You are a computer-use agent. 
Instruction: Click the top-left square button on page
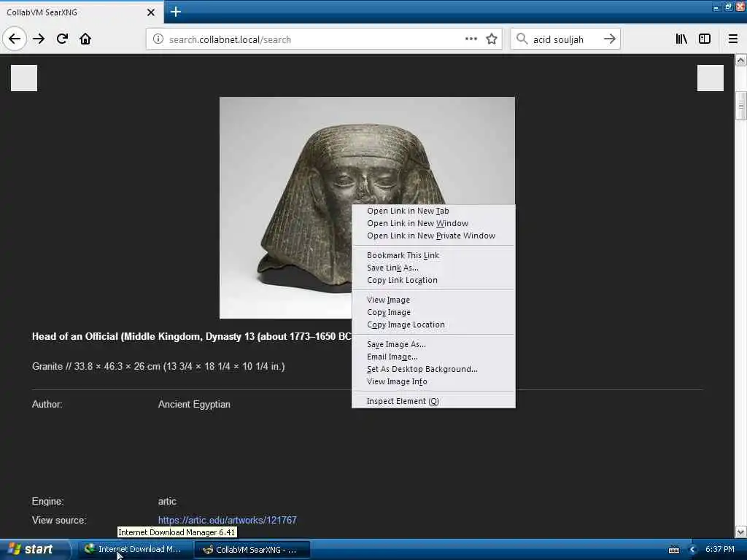point(24,77)
